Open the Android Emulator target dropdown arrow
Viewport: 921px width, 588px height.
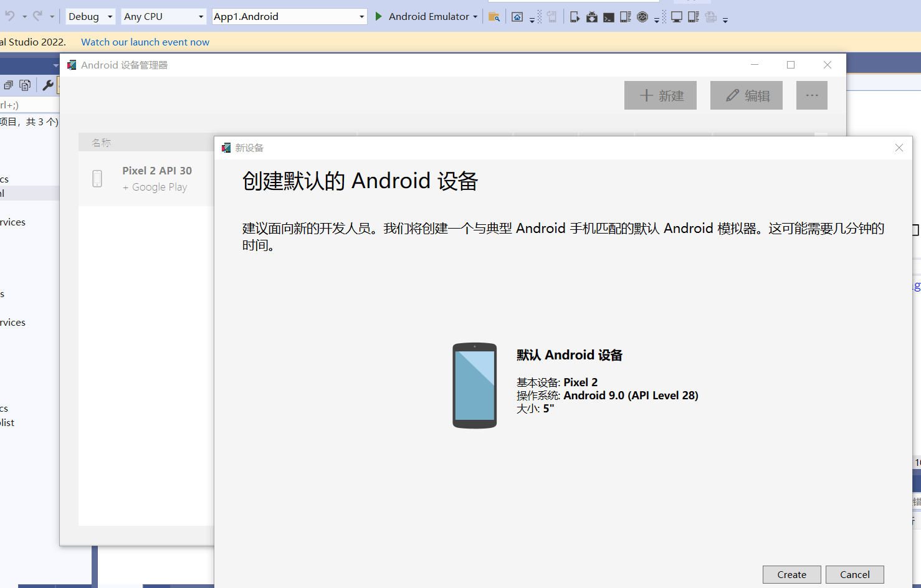476,16
